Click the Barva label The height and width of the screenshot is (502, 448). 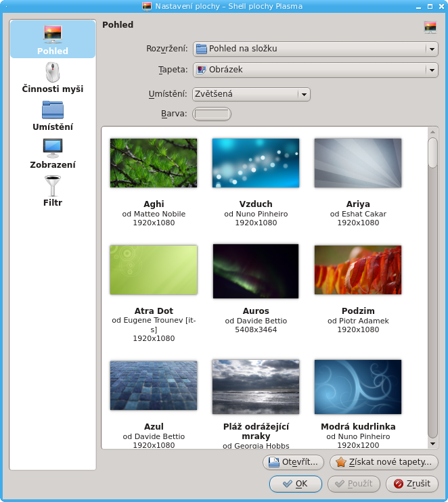(x=174, y=114)
